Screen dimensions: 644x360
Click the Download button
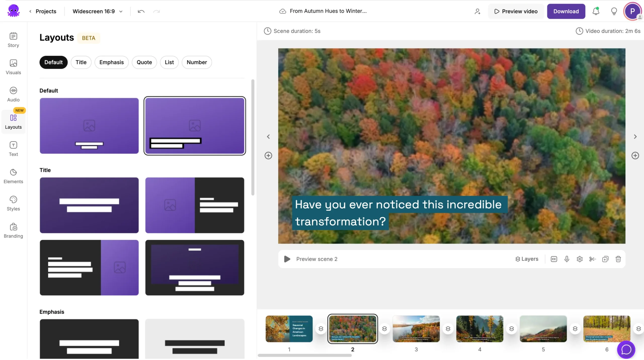tap(566, 11)
